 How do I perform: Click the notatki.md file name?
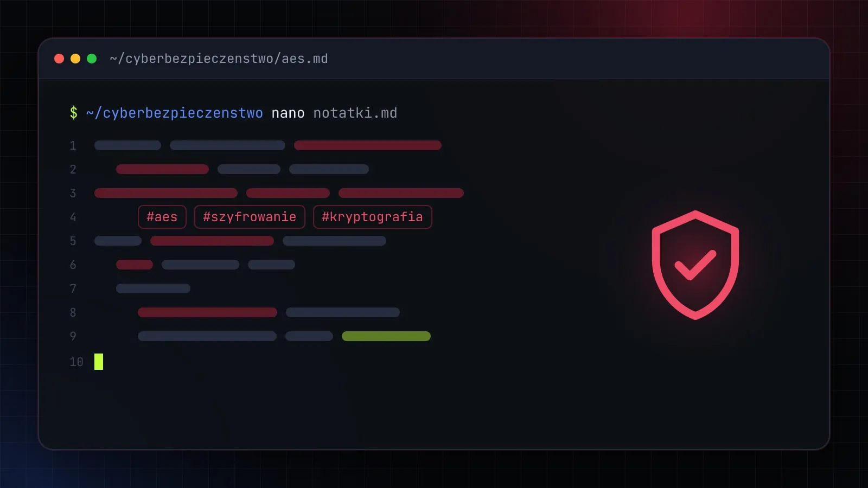pos(355,113)
